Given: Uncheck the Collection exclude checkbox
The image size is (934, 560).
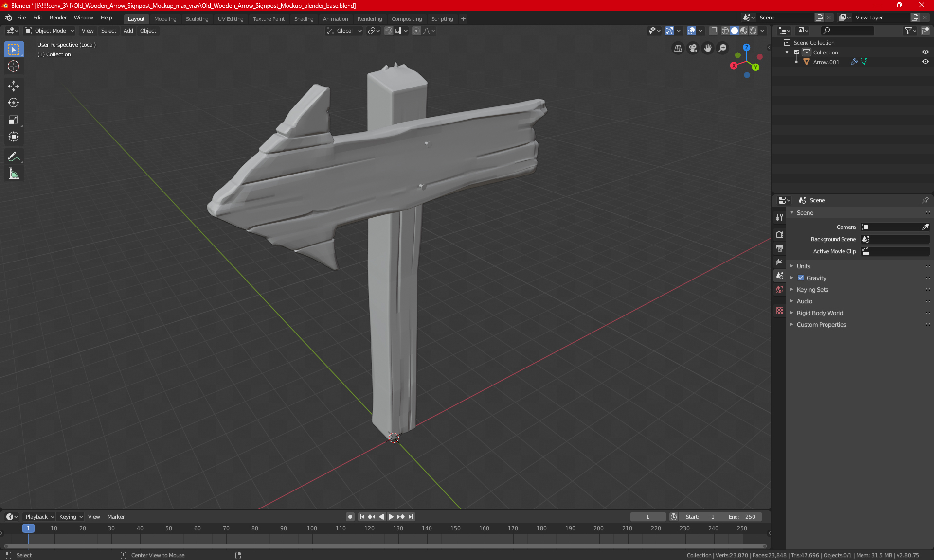Looking at the screenshot, I should pos(797,52).
